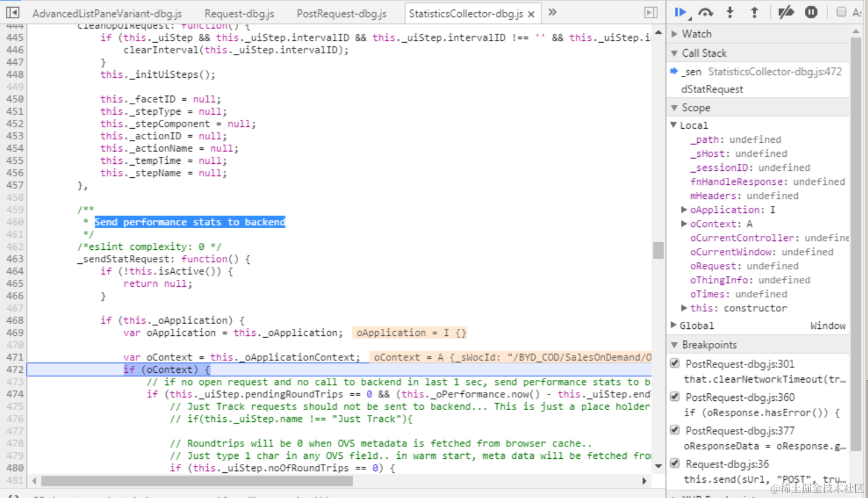Image resolution: width=868 pixels, height=498 pixels.
Task: Open Request-dbg.js:36 breakpoint location
Action: pyautogui.click(x=727, y=464)
